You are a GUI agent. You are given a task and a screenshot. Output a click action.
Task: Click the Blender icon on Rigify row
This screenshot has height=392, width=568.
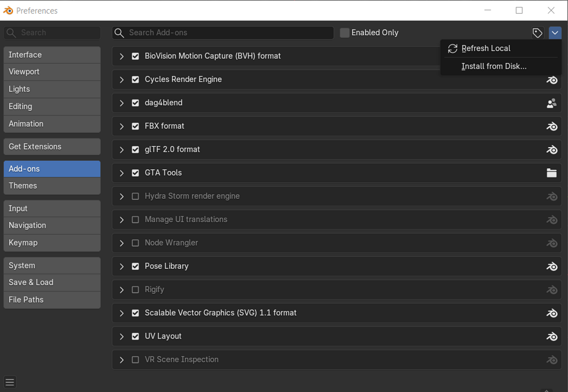coord(552,290)
